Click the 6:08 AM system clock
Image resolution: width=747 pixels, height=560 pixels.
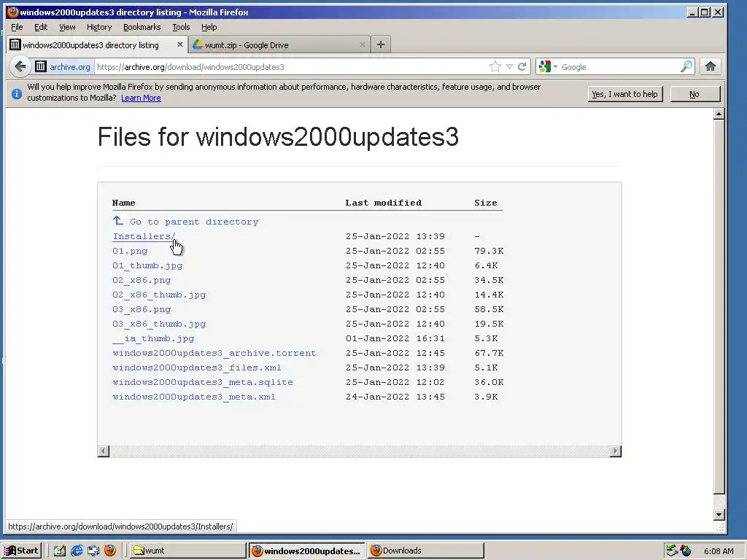719,551
